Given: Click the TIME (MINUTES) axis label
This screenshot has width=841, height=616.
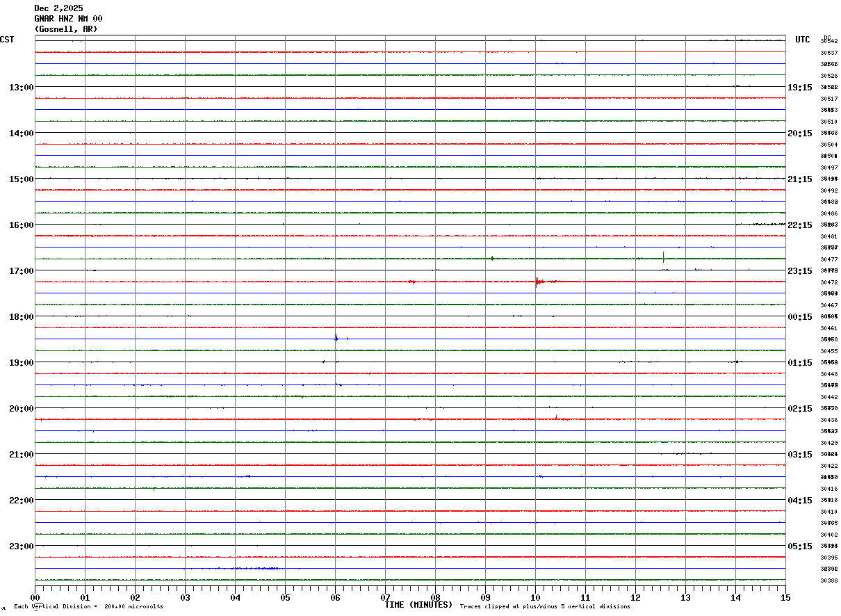Looking at the screenshot, I should (418, 605).
